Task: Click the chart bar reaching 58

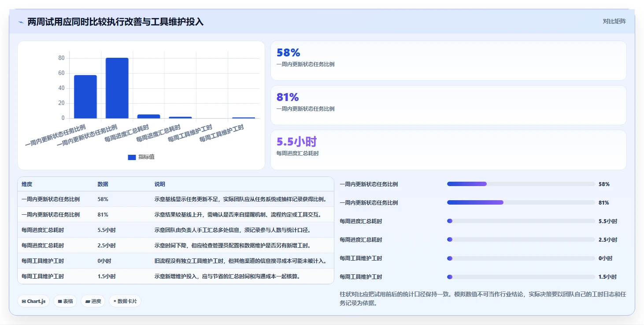Action: coord(85,97)
